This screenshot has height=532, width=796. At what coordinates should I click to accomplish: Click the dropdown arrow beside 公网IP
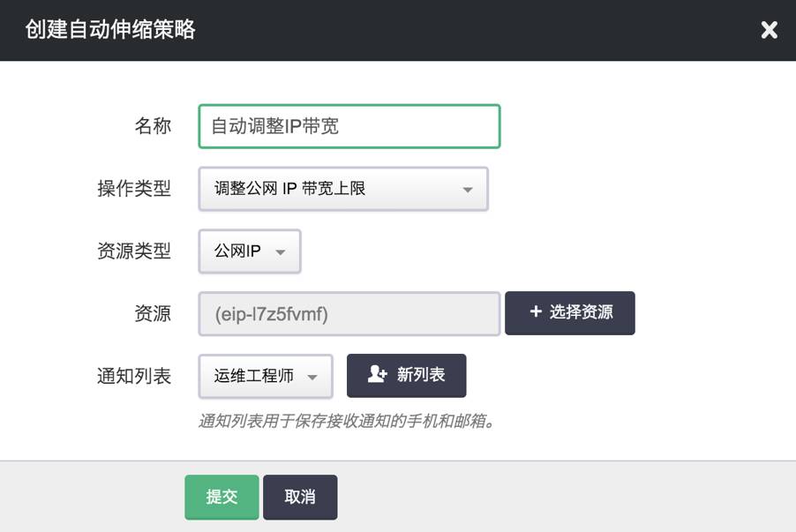point(280,251)
